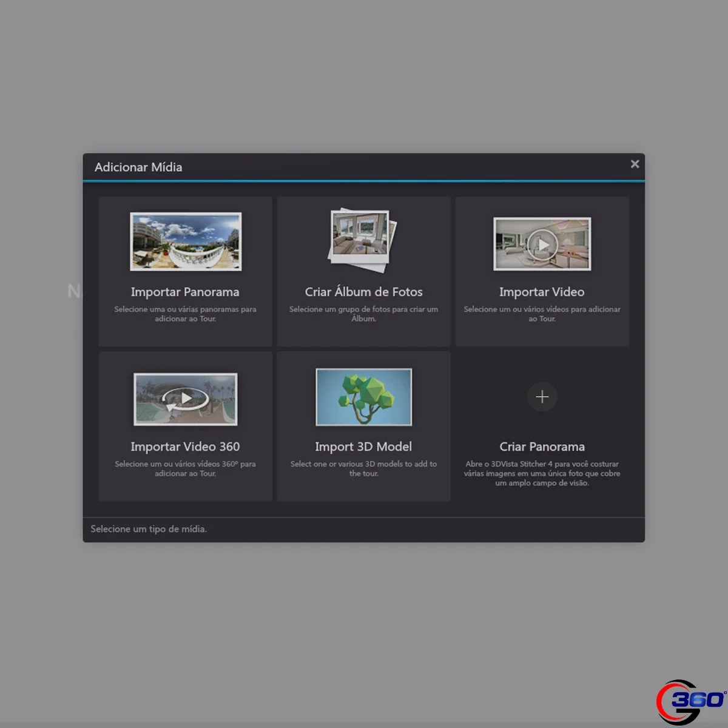Click the stacked photos icon for album
The width and height of the screenshot is (728, 728).
(x=362, y=241)
